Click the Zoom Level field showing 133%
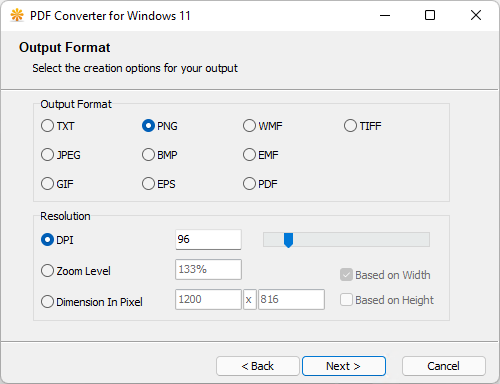This screenshot has height=384, width=500. click(x=208, y=269)
